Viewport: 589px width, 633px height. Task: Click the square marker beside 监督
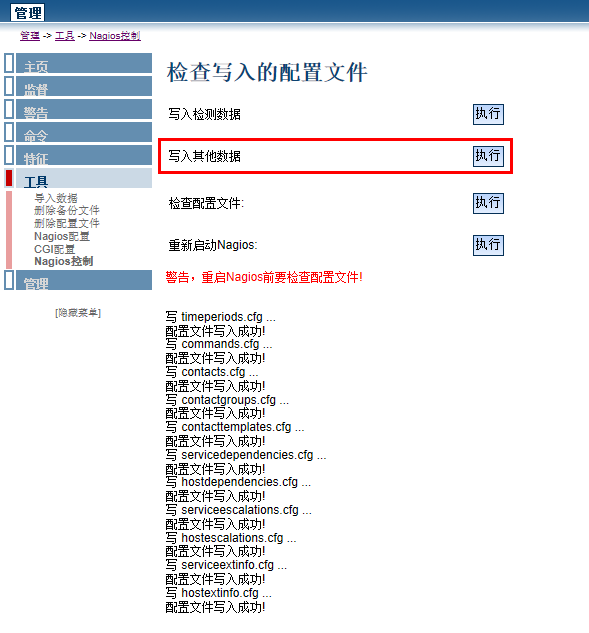tap(9, 86)
